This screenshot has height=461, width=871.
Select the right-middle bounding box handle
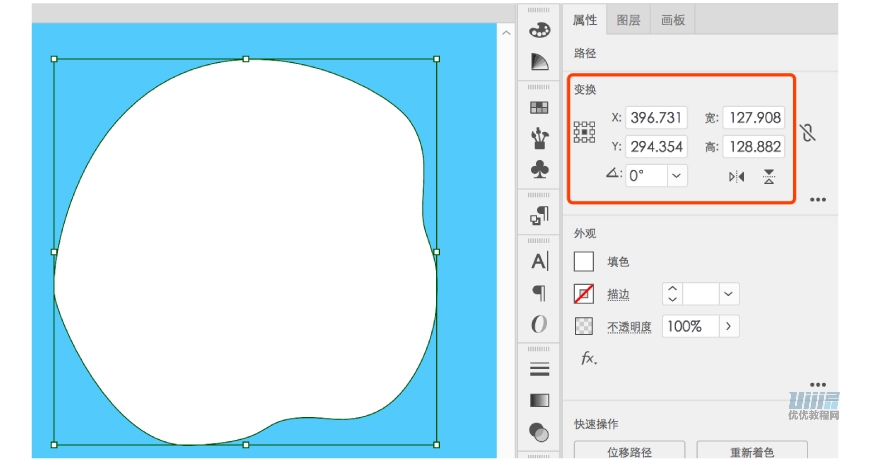pos(437,252)
